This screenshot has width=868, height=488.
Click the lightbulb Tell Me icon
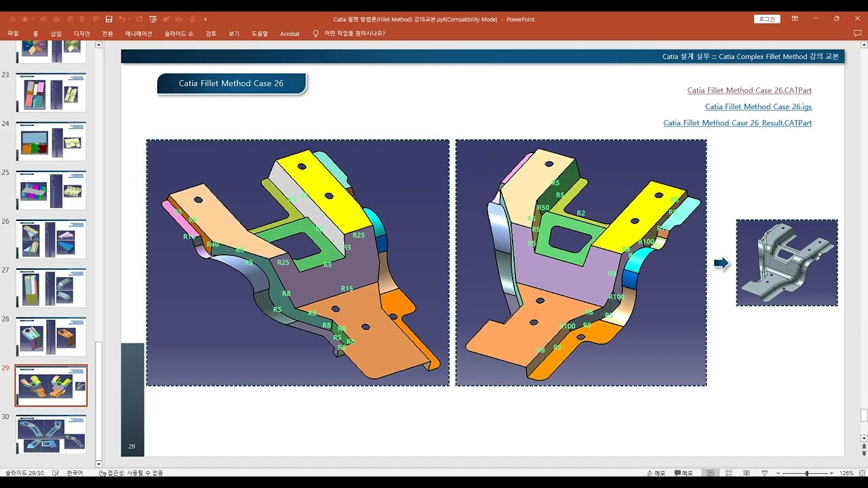click(x=315, y=33)
